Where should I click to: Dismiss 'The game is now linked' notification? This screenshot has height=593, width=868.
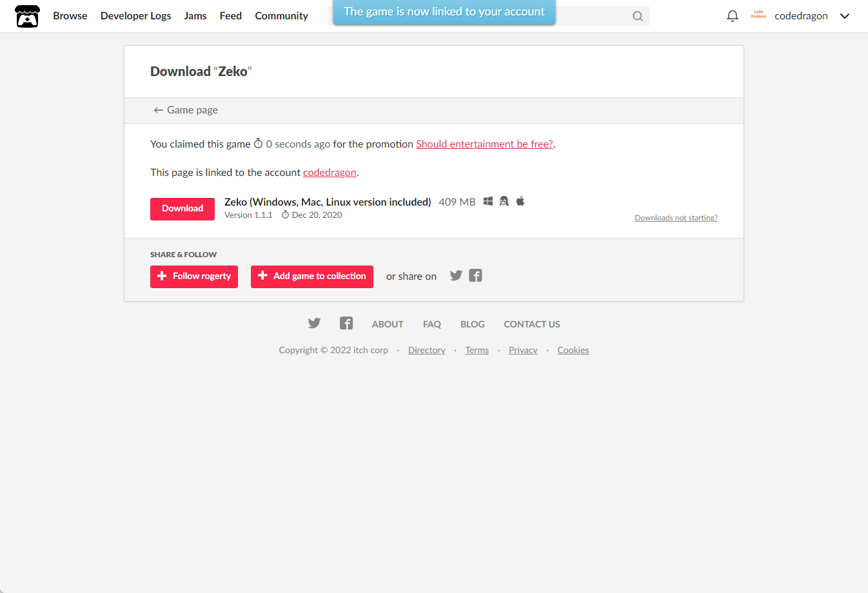tap(444, 12)
